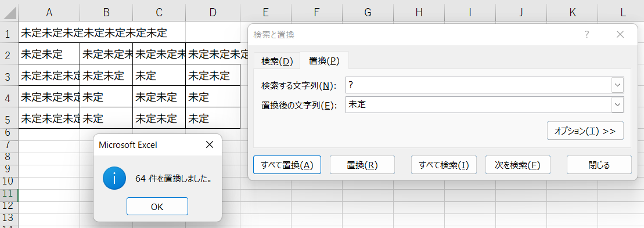The image size is (644, 228).
Task: Click the 次を検索(F) button
Action: 517,165
